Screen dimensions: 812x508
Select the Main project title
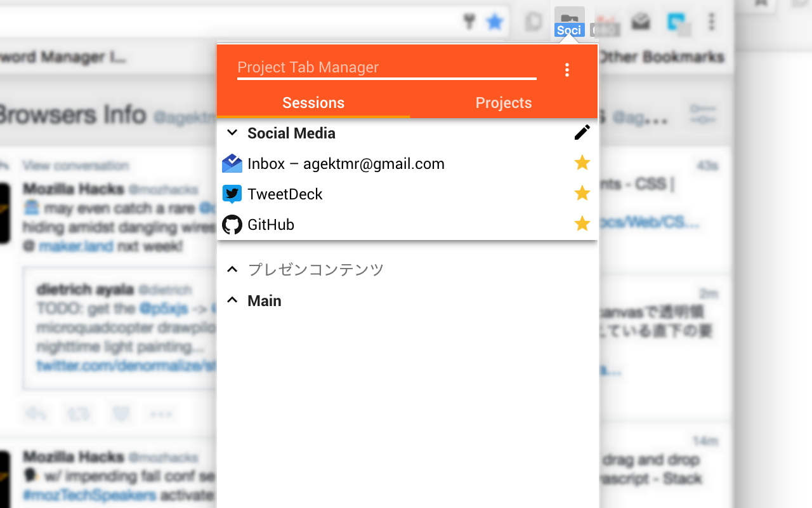pyautogui.click(x=265, y=301)
